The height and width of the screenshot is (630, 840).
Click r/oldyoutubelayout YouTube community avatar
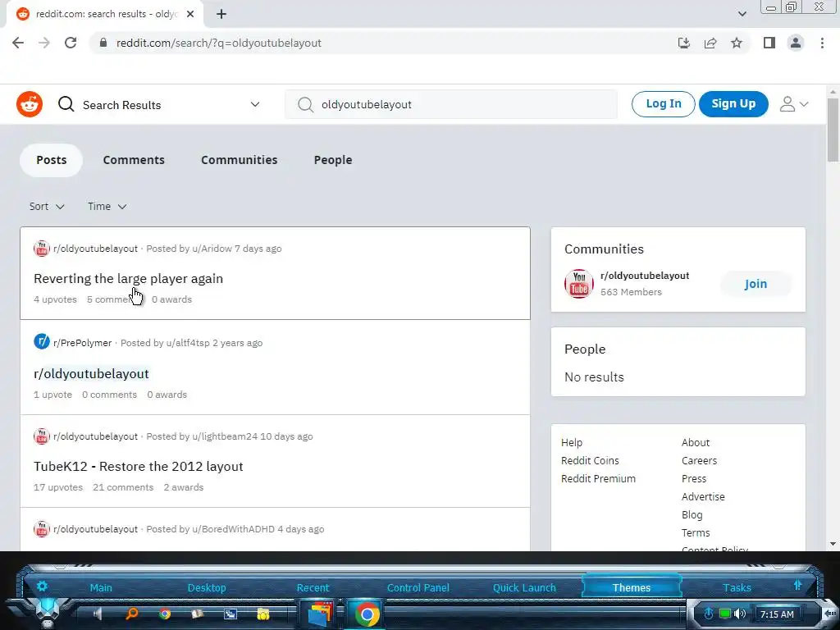click(579, 284)
